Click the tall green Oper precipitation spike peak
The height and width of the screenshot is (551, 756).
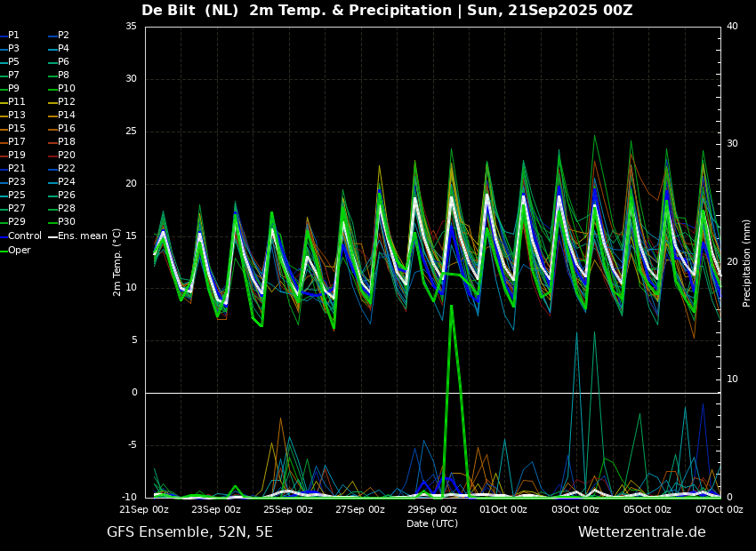tap(451, 306)
